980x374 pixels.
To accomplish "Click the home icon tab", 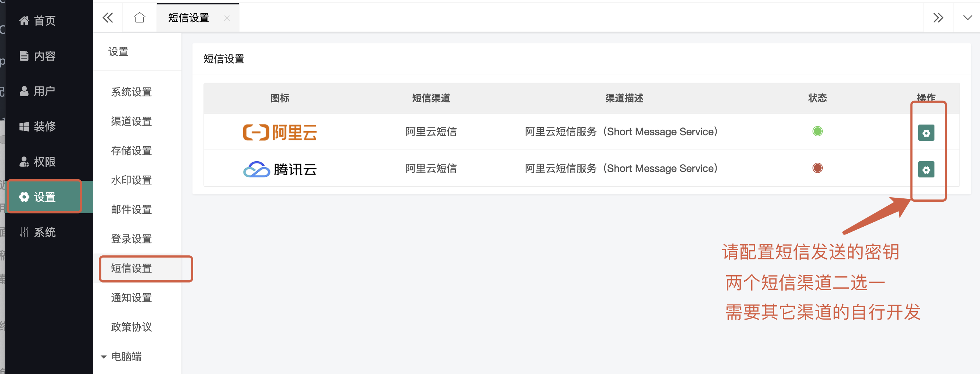I will [x=139, y=18].
